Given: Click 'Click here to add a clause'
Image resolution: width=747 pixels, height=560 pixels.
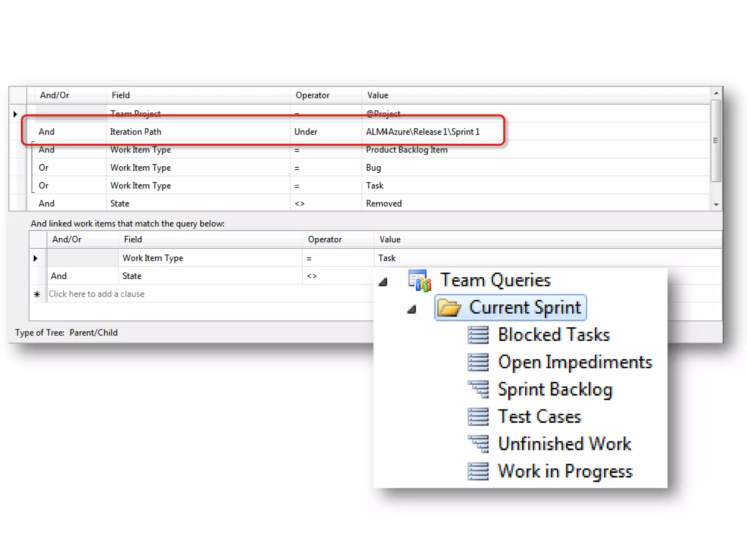Looking at the screenshot, I should pos(97,294).
